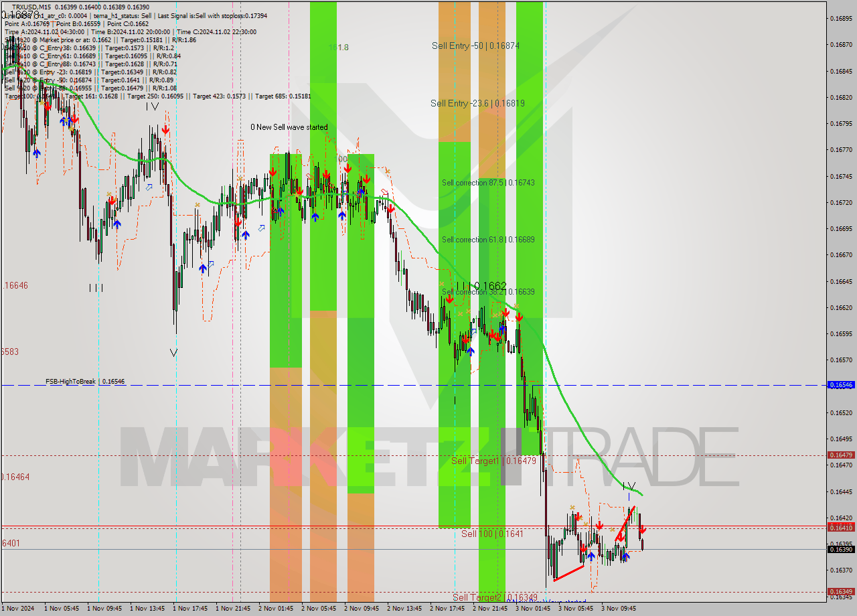
Task: Click the '2 Nov 13:45' time axis label
Action: [x=404, y=609]
